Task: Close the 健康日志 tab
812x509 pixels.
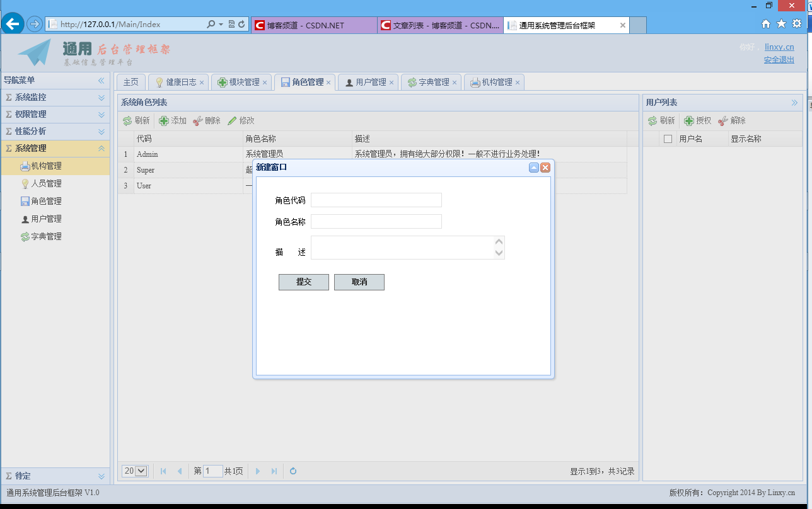Action: tap(202, 83)
